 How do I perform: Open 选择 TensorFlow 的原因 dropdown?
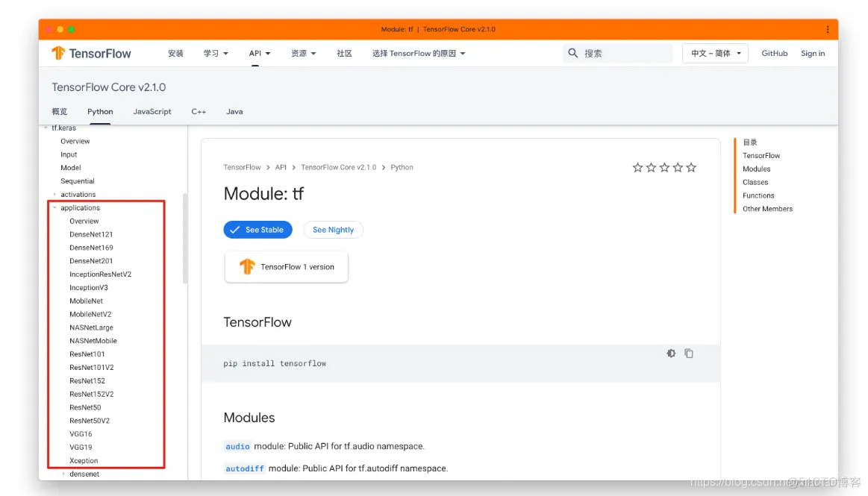[419, 53]
